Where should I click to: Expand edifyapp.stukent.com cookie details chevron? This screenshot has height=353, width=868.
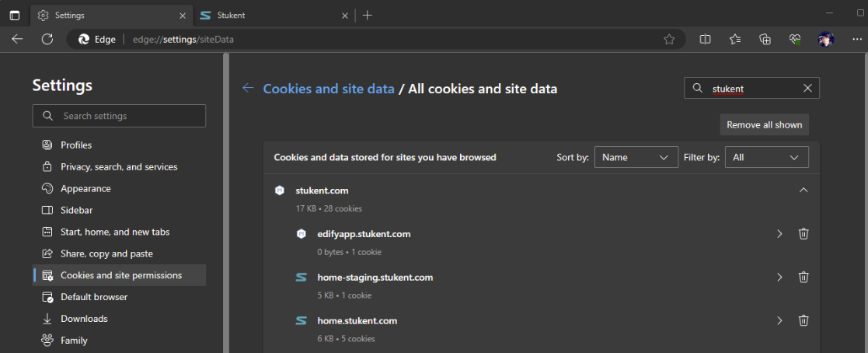coord(779,234)
